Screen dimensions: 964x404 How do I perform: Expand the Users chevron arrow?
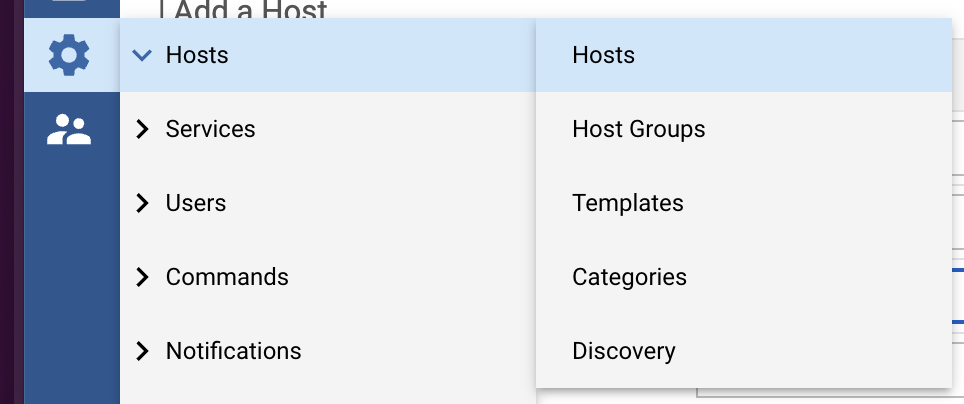click(143, 203)
